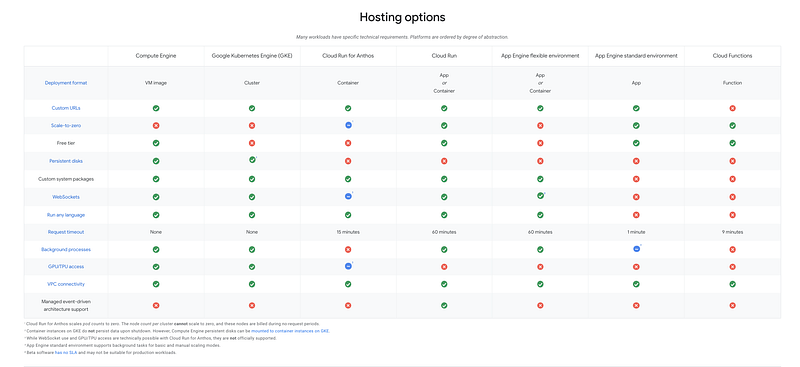Screen dimensions: 800x367
Task: Click the blue partial icon for GPU/TPU access under Cloud Run for Anthos
Action: 348,266
